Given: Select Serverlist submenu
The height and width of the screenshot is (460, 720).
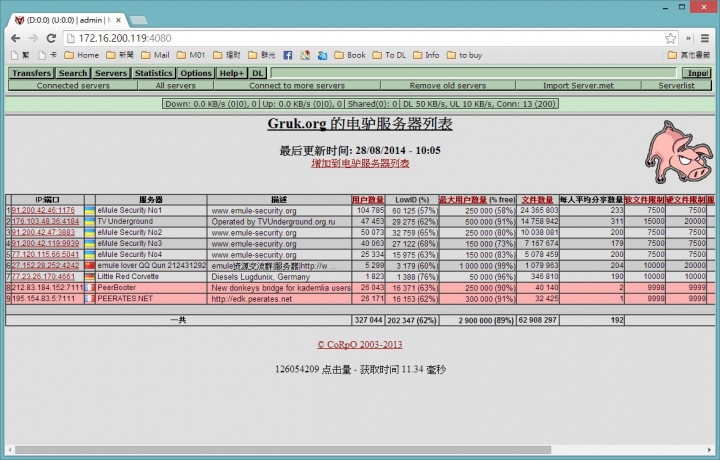Looking at the screenshot, I should [x=676, y=85].
